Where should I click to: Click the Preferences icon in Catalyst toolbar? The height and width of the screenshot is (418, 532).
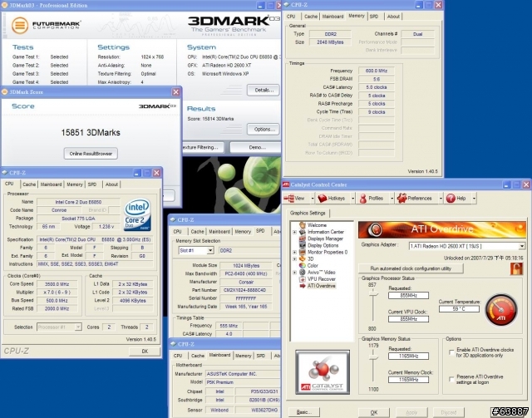pyautogui.click(x=401, y=198)
